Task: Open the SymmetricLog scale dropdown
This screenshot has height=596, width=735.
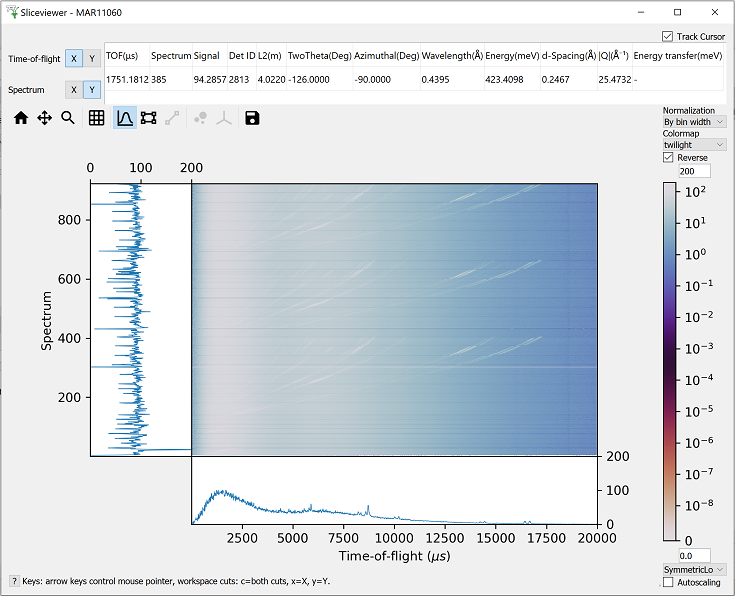Action: pos(694,569)
